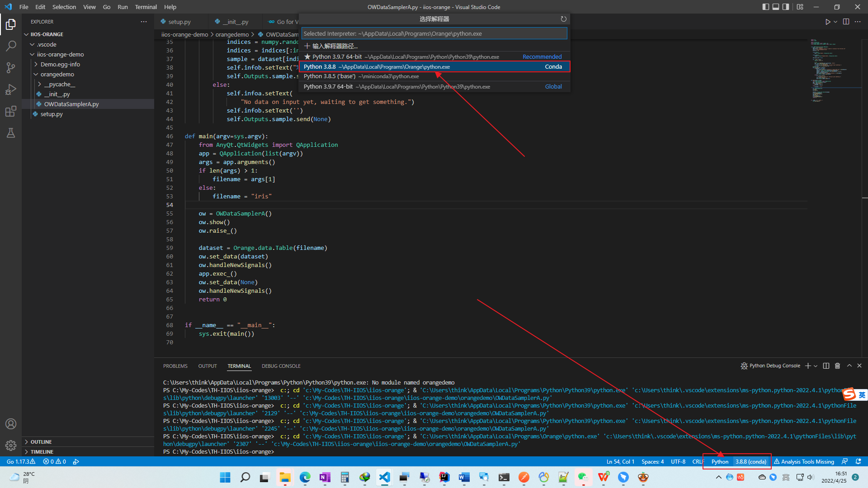Toggle the primary side bar layout button
Image resolution: width=868 pixels, height=488 pixels.
765,7
